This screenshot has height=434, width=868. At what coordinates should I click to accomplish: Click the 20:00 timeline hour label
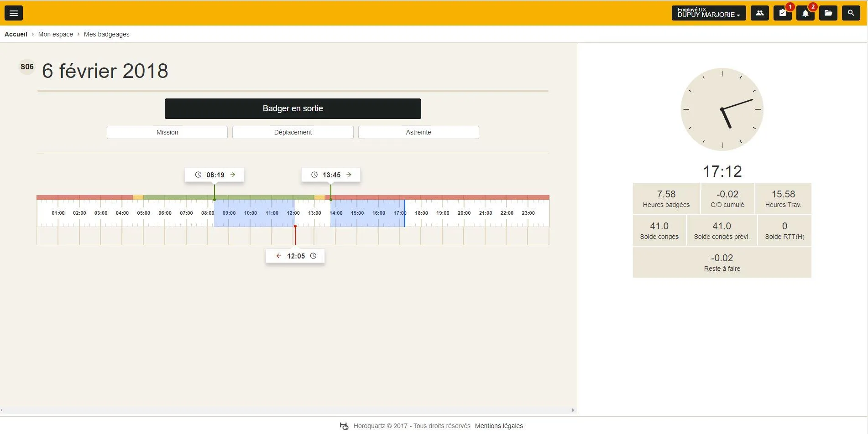tap(464, 213)
